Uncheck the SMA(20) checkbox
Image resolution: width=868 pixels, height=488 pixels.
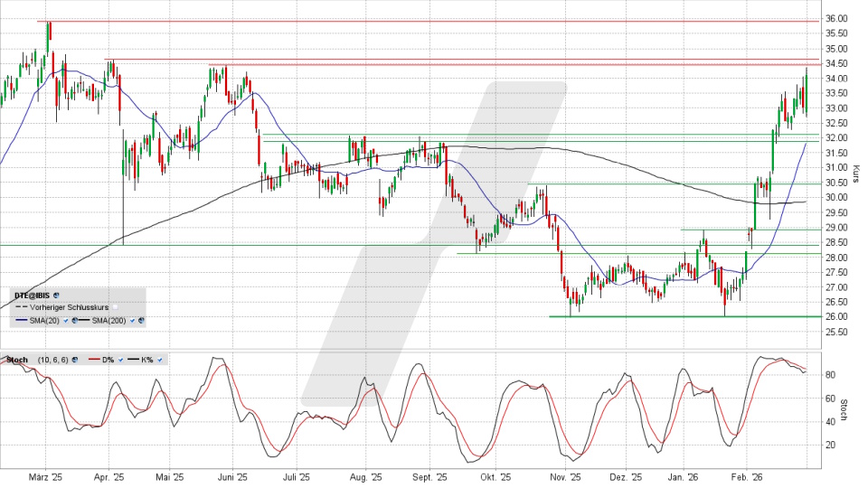[65, 321]
